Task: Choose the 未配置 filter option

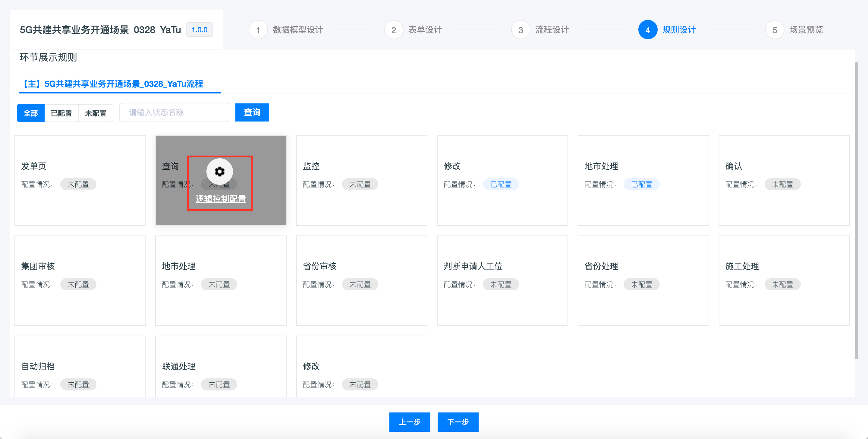Action: 96,113
